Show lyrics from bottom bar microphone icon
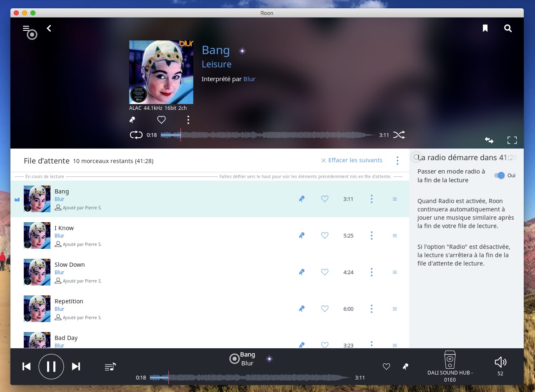Screen dimensions: 535x392 [x=405, y=367]
